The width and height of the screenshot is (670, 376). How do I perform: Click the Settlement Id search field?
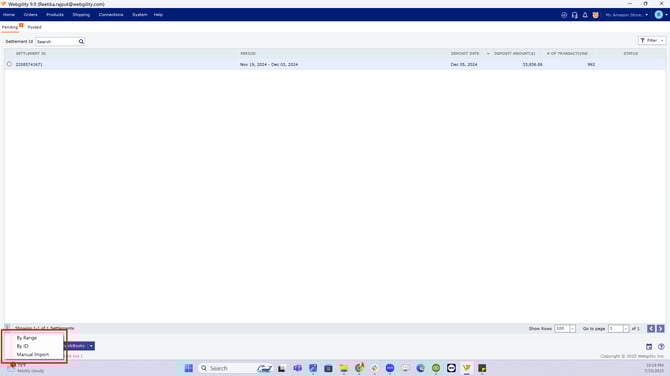click(57, 41)
